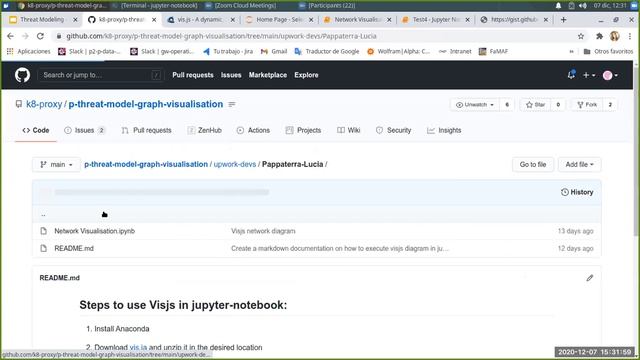The width and height of the screenshot is (640, 360).
Task: Click the browser address bar URL
Action: coord(221,36)
